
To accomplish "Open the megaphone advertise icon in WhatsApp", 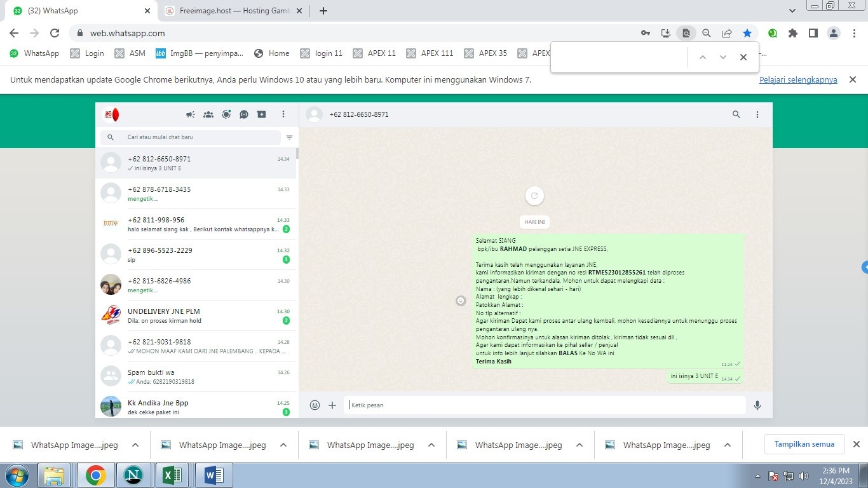I will tap(191, 114).
